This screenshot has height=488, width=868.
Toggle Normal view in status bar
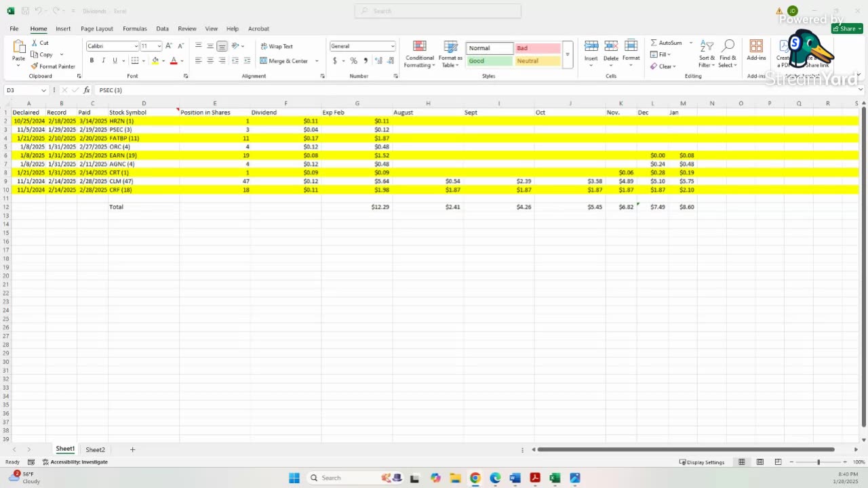point(742,462)
